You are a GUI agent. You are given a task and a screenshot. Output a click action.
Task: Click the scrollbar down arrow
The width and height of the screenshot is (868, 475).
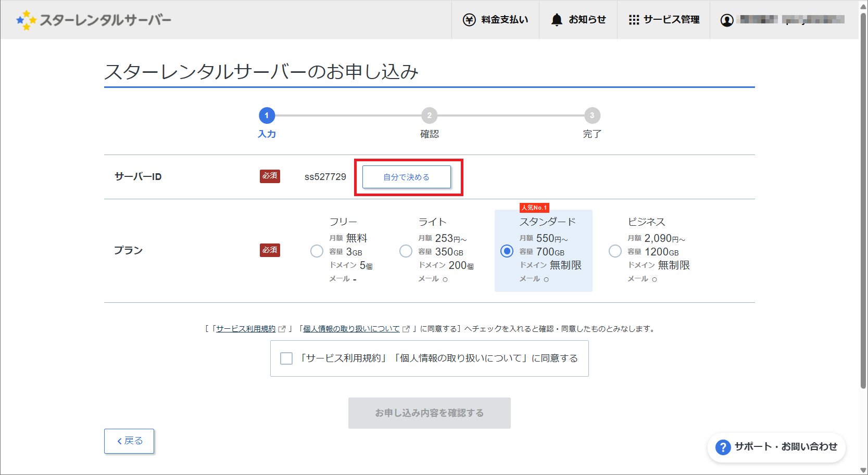(863, 470)
